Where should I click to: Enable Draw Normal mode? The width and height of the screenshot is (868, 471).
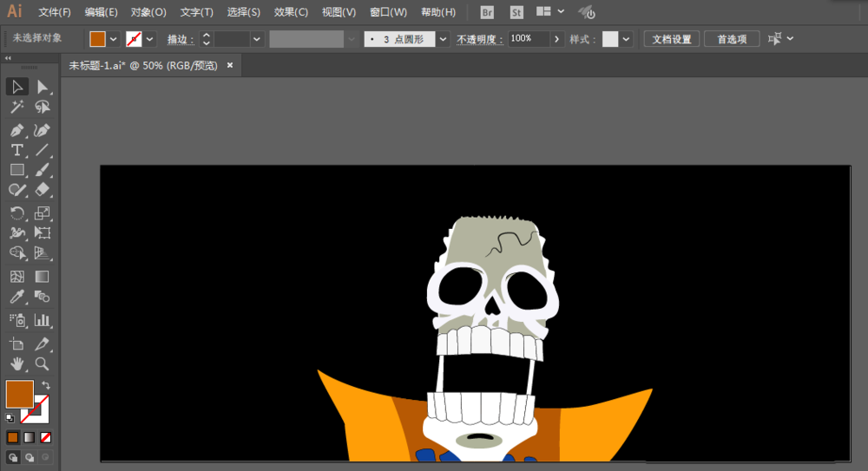(x=13, y=457)
